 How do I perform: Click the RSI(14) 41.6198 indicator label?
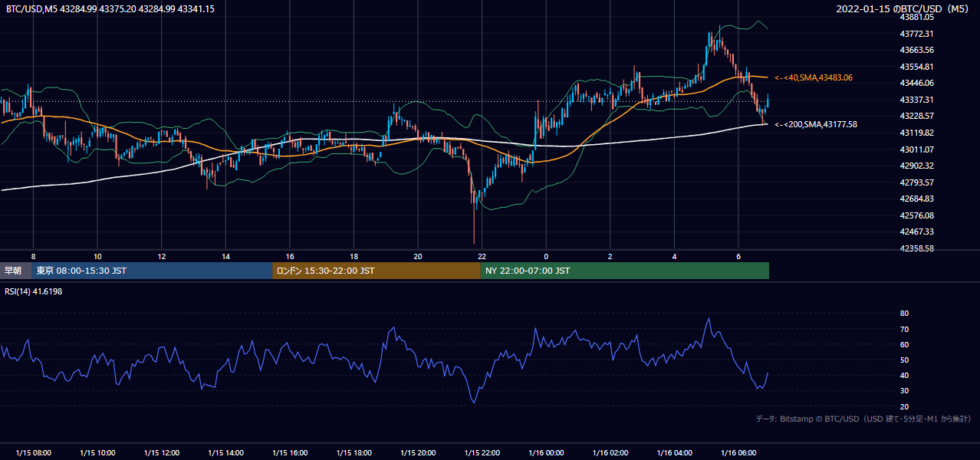tap(34, 291)
